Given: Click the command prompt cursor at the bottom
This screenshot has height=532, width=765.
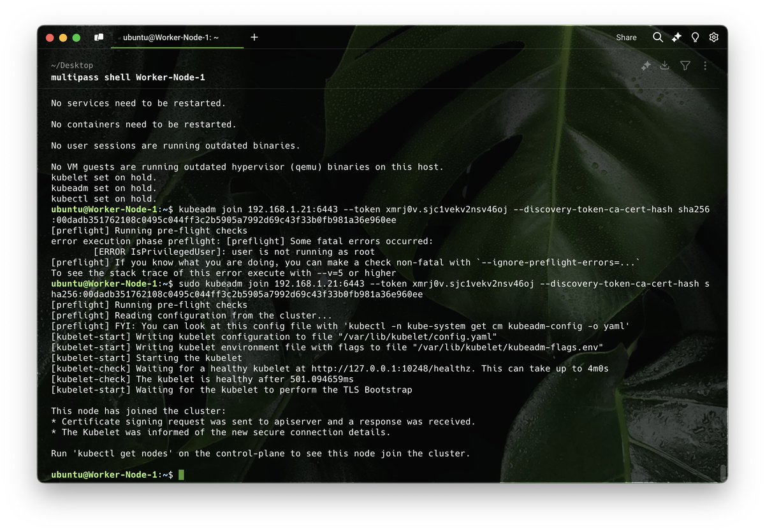Looking at the screenshot, I should 181,475.
